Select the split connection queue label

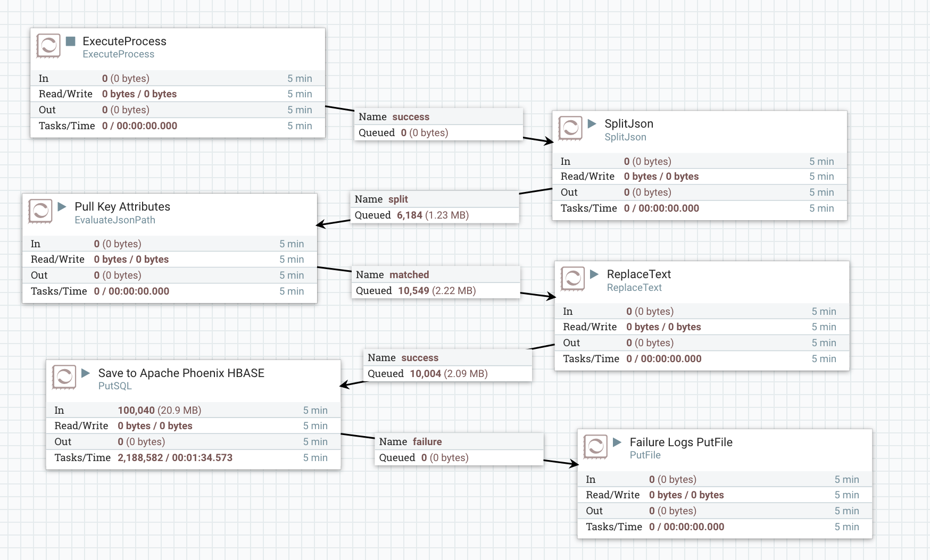(x=434, y=207)
